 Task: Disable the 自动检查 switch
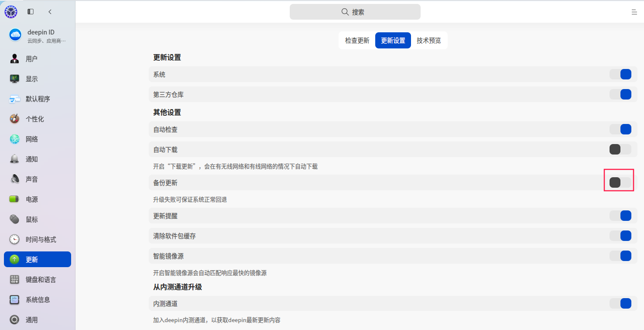620,129
